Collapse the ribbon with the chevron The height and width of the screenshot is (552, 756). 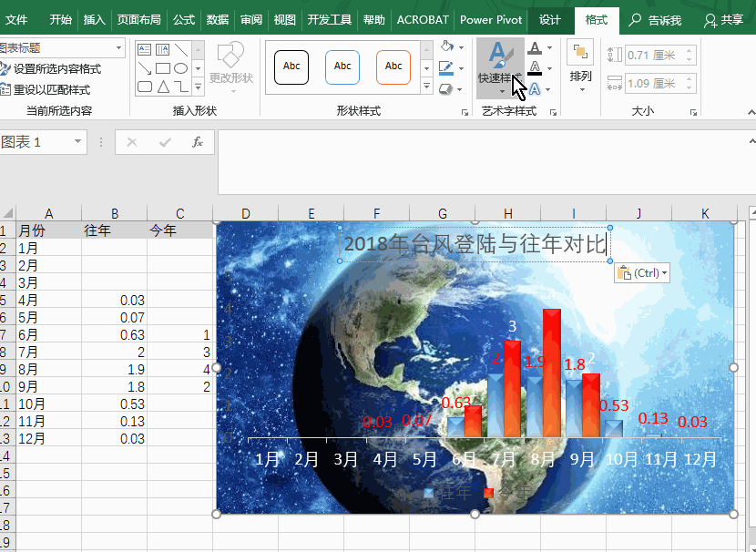(751, 112)
